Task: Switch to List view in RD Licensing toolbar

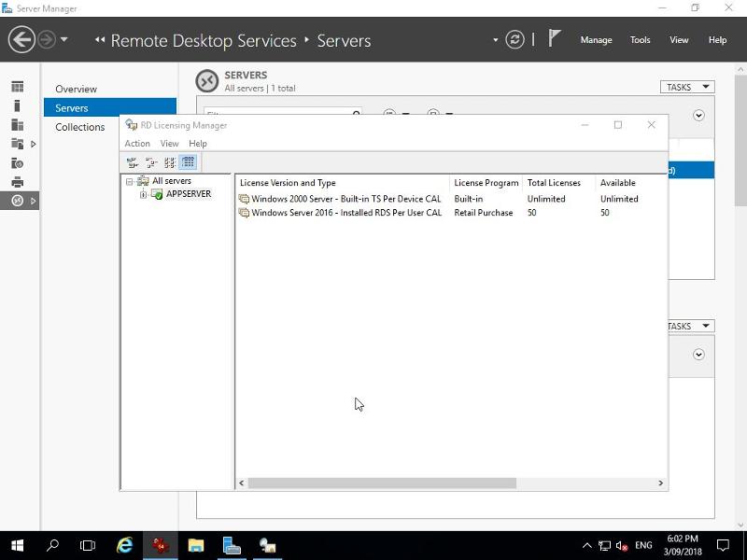Action: click(170, 162)
